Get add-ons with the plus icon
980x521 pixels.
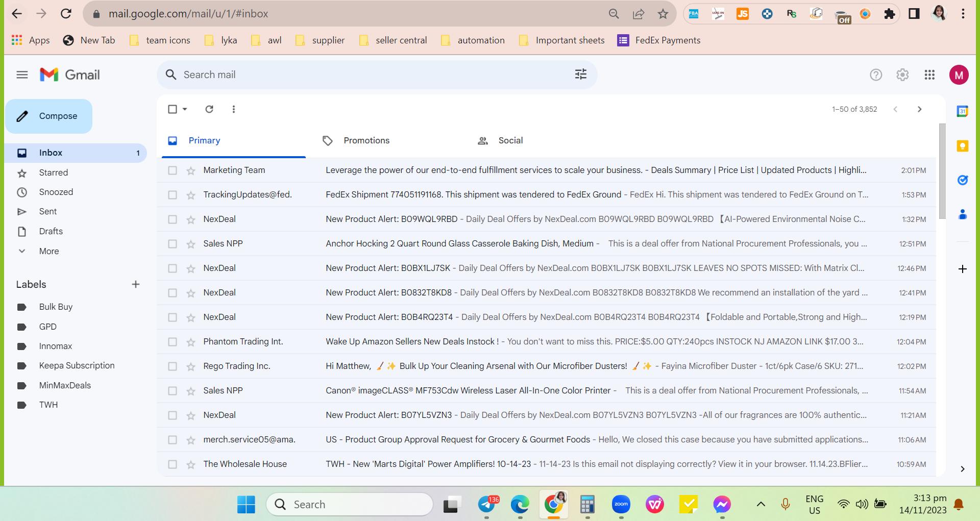coord(963,269)
